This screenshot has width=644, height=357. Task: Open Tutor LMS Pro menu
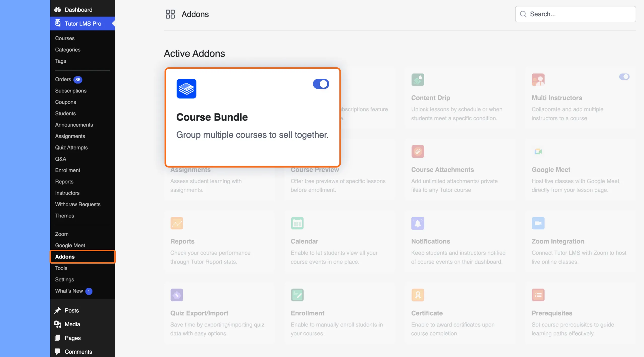point(83,23)
